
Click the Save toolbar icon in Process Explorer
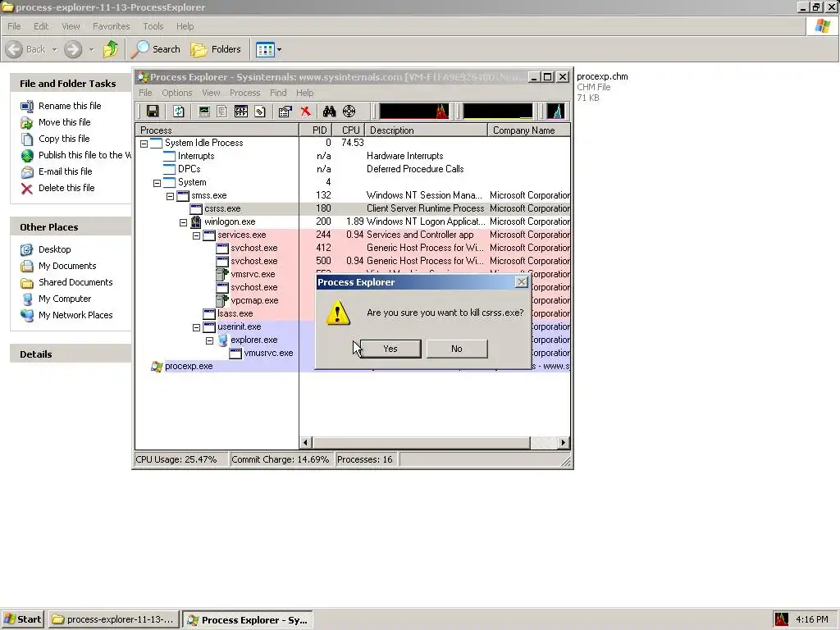click(153, 112)
